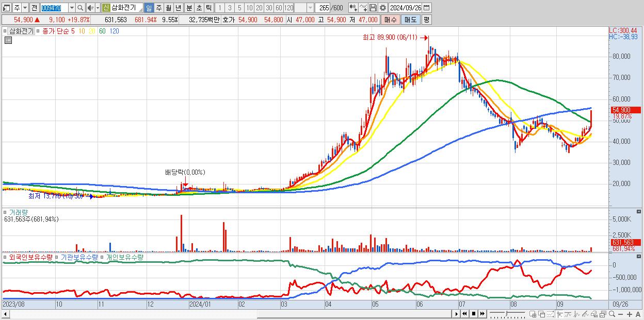Select interval 30 button
The image size is (644, 320).
(269, 8)
